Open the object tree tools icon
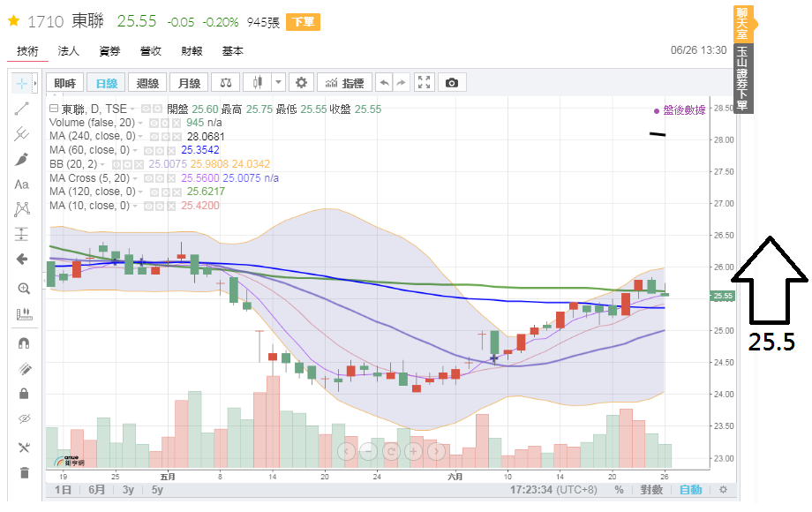Screen dimensions: 812x512 tap(24, 448)
